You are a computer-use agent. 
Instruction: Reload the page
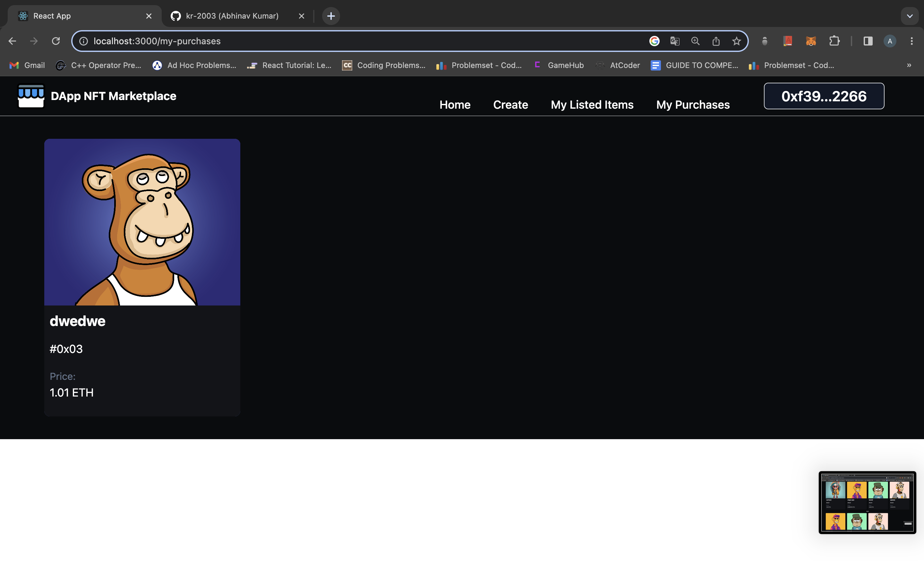[56, 41]
